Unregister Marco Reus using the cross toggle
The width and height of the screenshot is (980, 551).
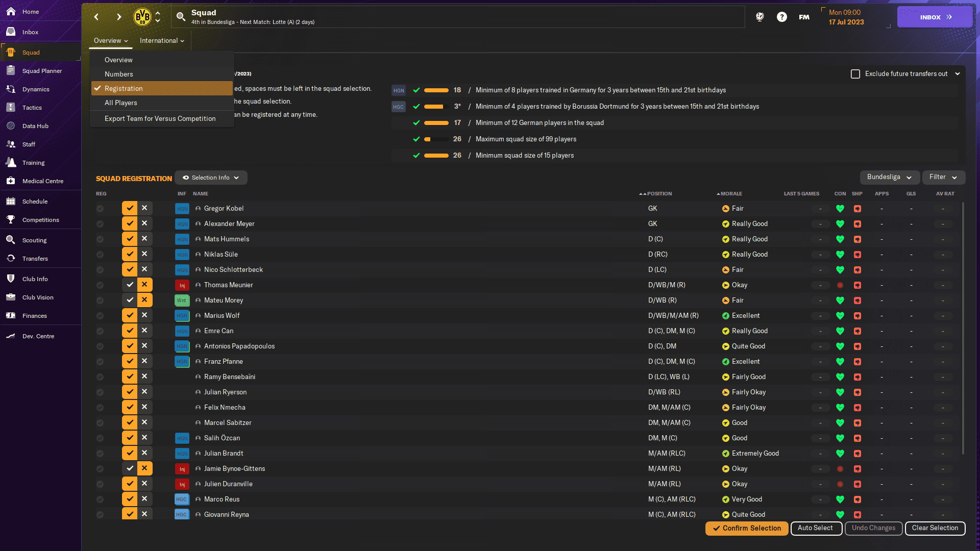(144, 499)
